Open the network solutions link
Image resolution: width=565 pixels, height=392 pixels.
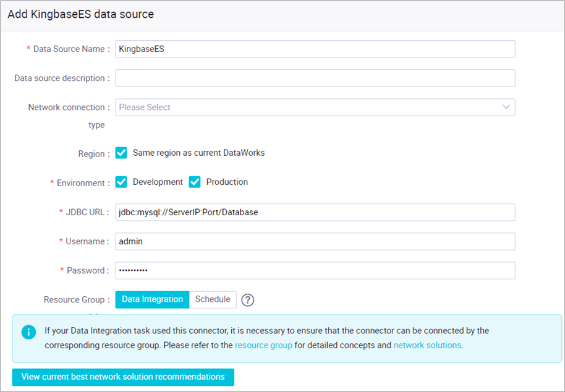[427, 345]
